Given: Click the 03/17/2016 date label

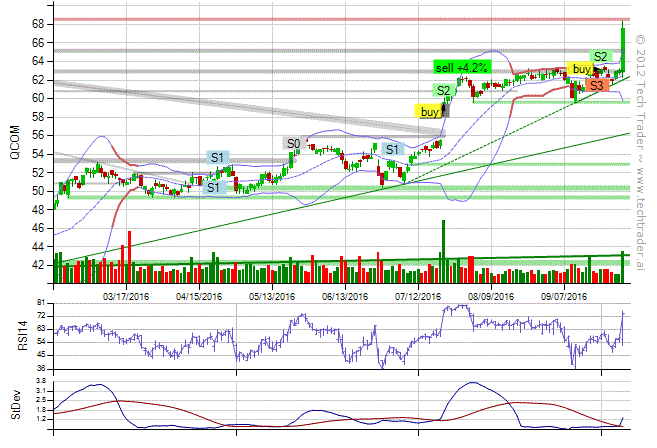Looking at the screenshot, I should pos(126,295).
